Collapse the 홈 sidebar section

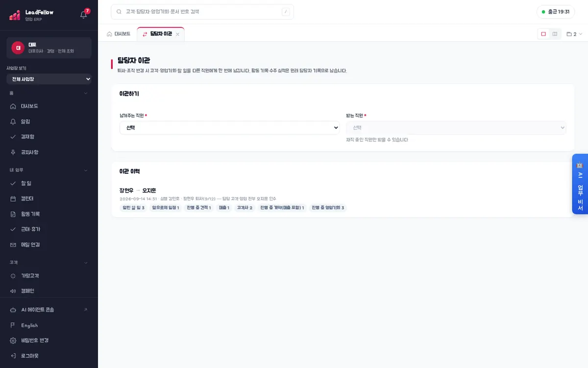coord(49,93)
